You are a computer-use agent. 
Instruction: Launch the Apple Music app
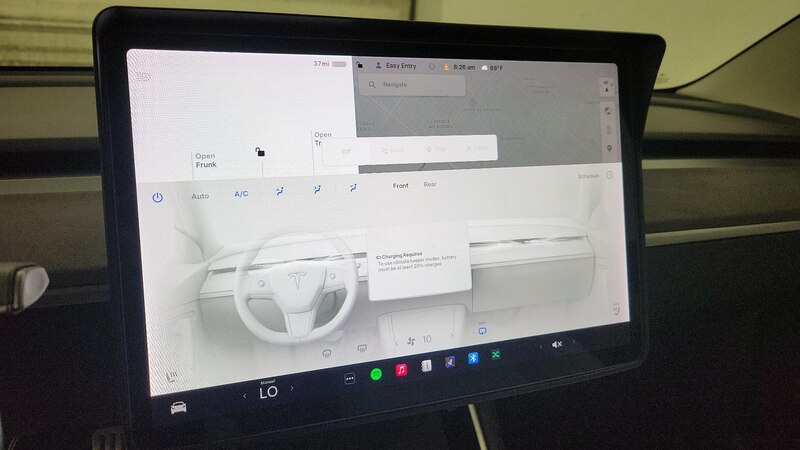coord(402,369)
